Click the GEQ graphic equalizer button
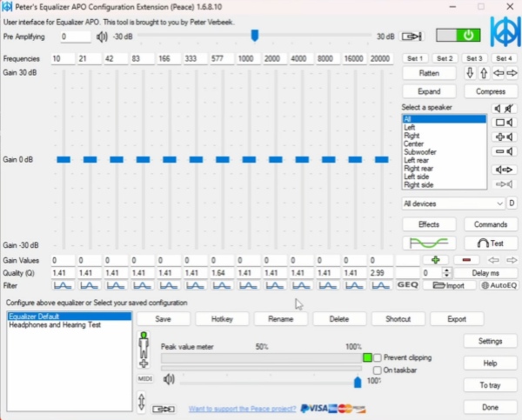Screen dimensions: 522x420 pyautogui.click(x=408, y=285)
